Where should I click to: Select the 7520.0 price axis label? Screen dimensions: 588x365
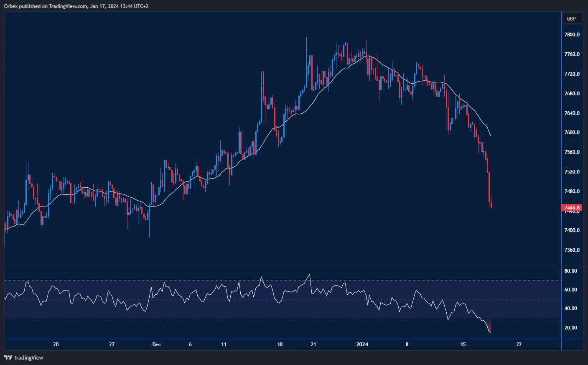click(572, 172)
